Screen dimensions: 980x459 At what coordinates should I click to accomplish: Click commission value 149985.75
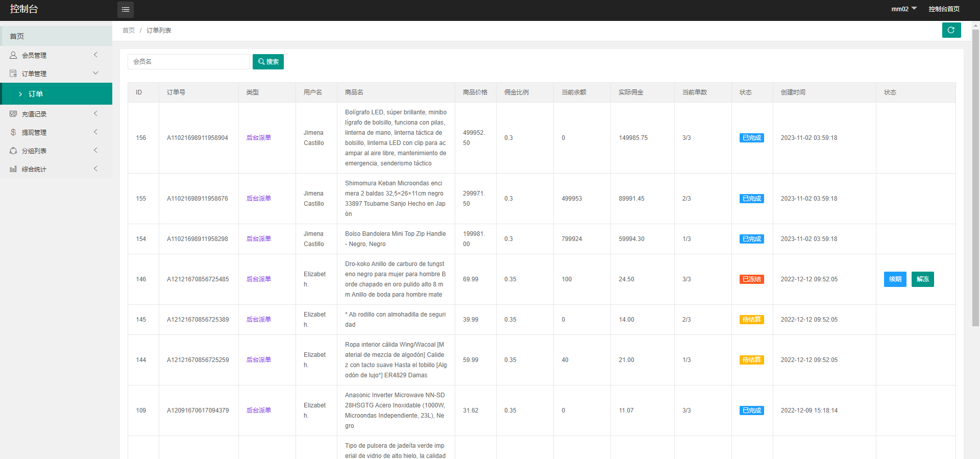tap(633, 138)
